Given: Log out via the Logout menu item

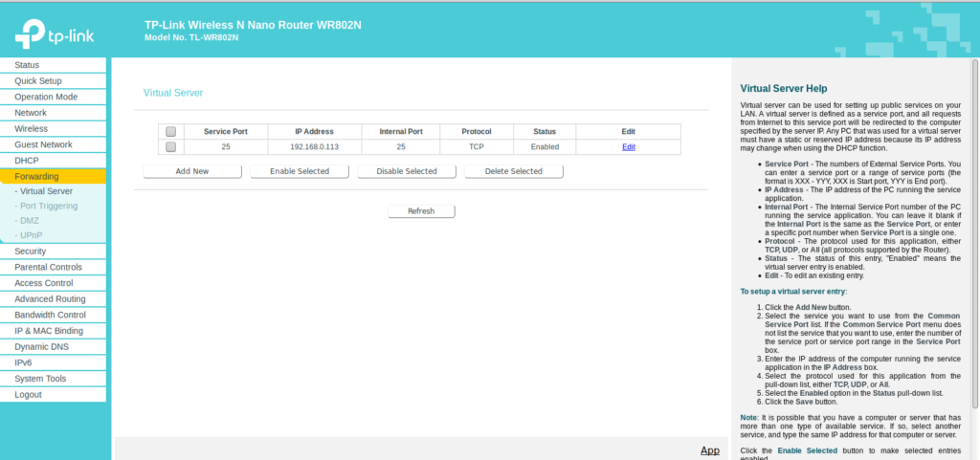Looking at the screenshot, I should coord(28,395).
